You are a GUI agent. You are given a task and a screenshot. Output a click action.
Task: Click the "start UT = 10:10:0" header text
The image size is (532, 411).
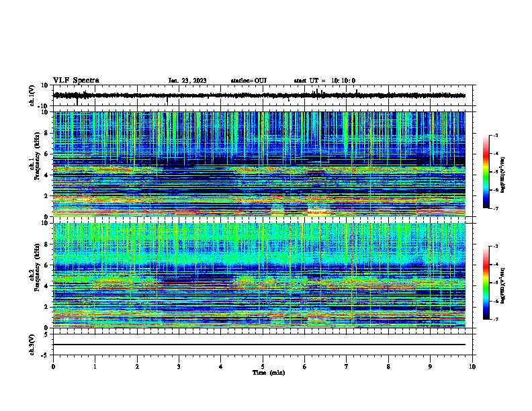pos(324,81)
